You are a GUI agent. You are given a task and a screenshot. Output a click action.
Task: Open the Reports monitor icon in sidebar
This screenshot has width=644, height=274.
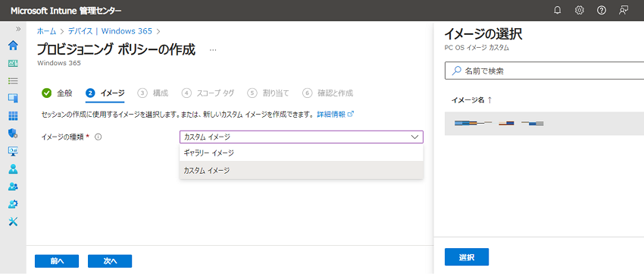13,151
